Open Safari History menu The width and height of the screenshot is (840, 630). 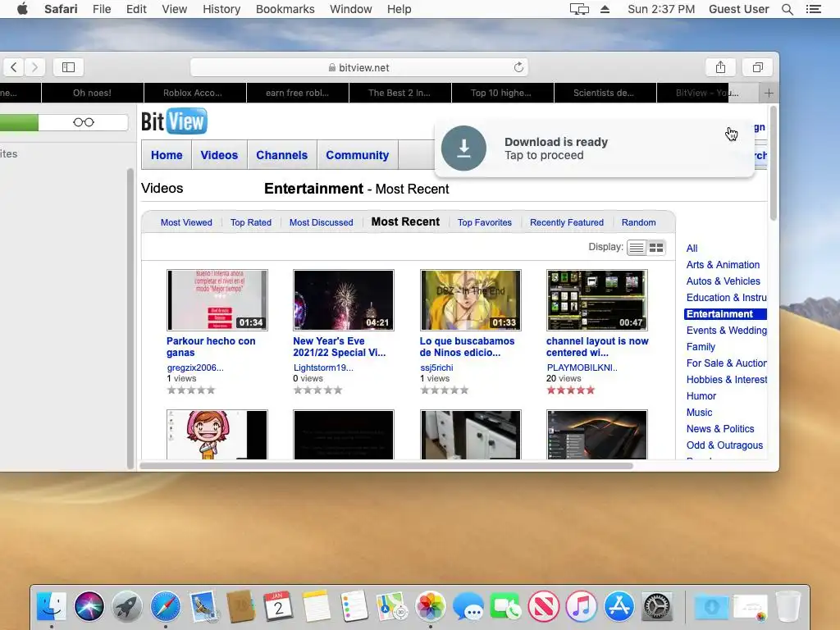(221, 9)
